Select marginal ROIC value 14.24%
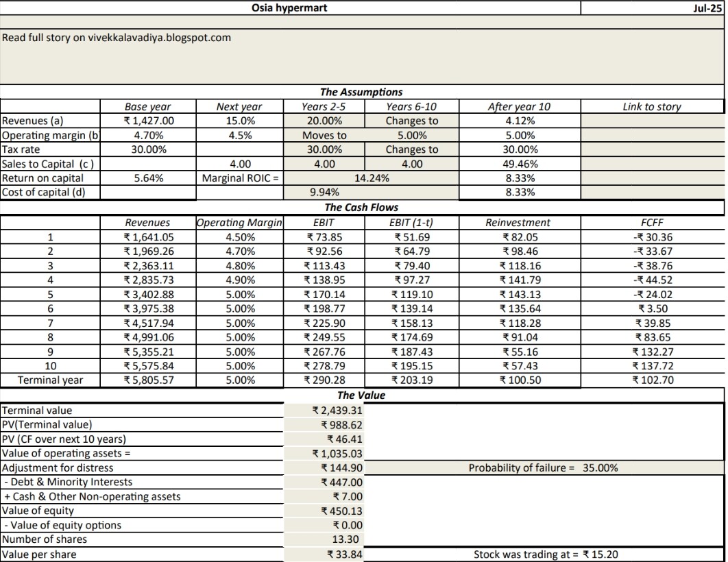The image size is (728, 562). point(372,178)
